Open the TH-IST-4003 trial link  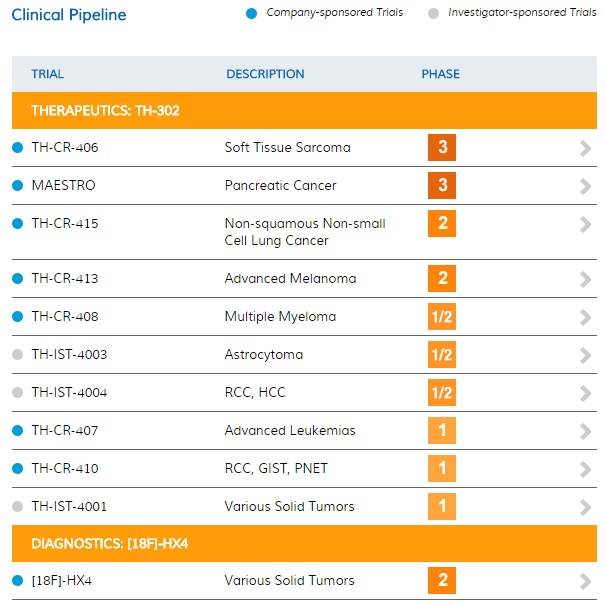click(x=69, y=355)
